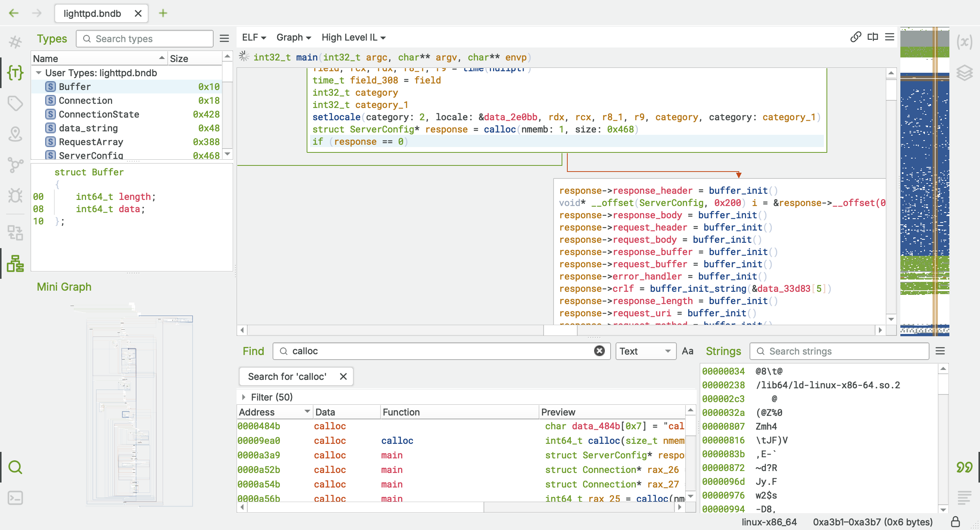The width and height of the screenshot is (980, 530).
Task: Close the Search for 'calloc' tab
Action: [x=343, y=376]
